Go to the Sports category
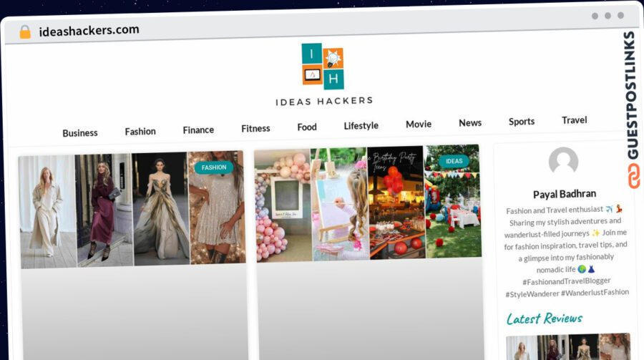This screenshot has width=644, height=360. [522, 122]
